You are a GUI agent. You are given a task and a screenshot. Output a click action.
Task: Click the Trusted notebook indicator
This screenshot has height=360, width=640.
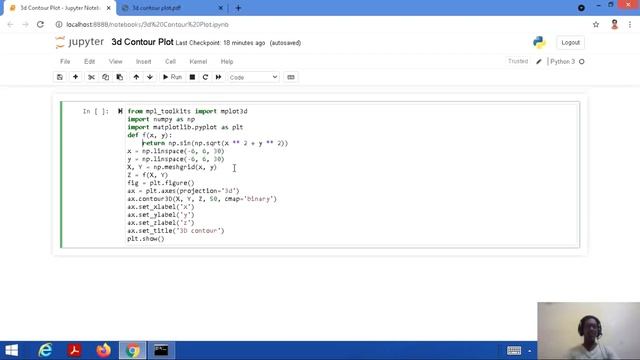(x=518, y=61)
